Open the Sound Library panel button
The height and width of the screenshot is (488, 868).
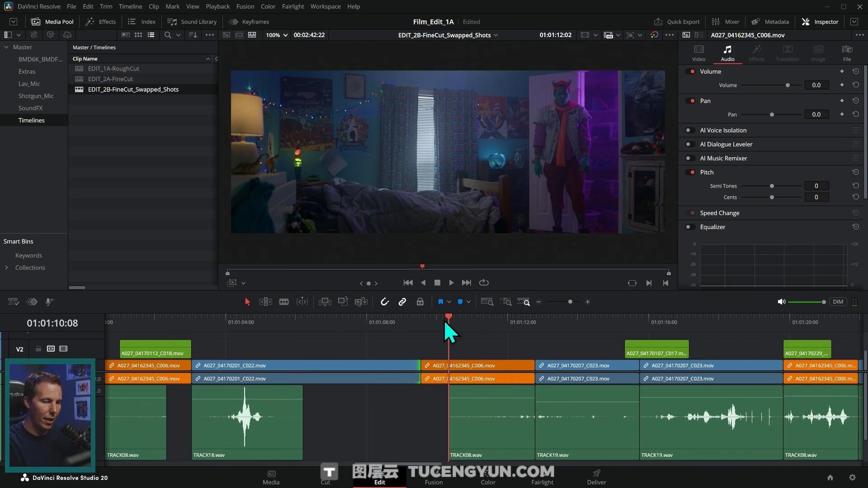(x=192, y=22)
